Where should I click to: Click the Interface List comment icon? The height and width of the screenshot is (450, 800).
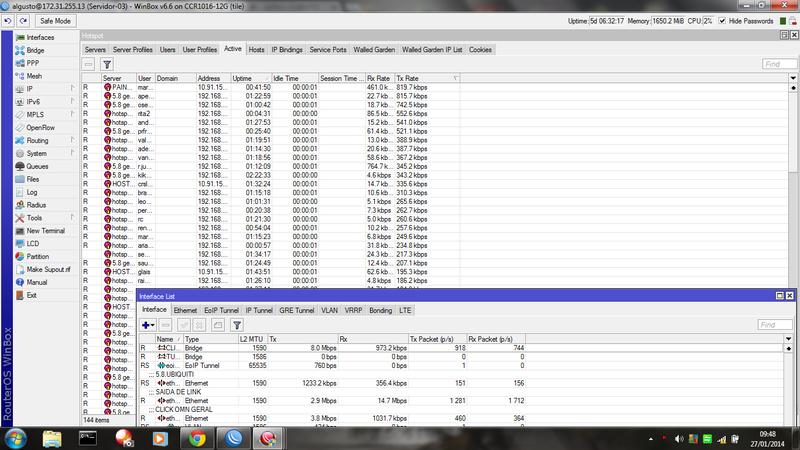[218, 325]
